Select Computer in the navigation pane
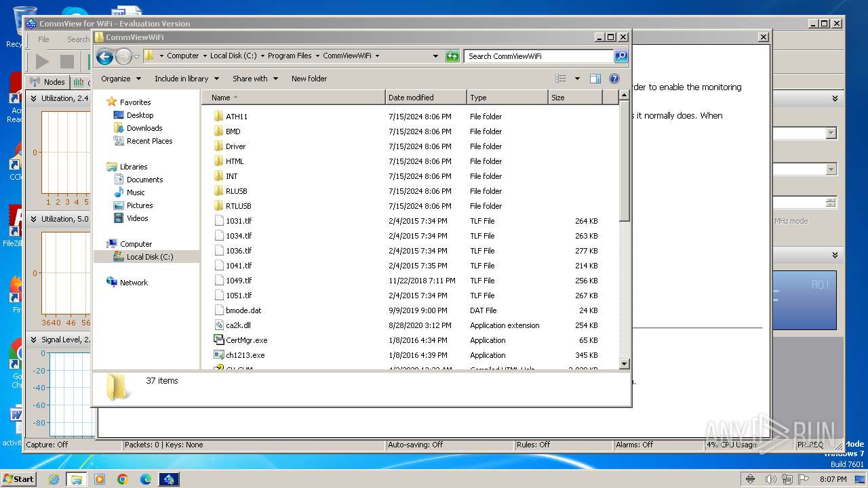The height and width of the screenshot is (488, 868). [136, 244]
